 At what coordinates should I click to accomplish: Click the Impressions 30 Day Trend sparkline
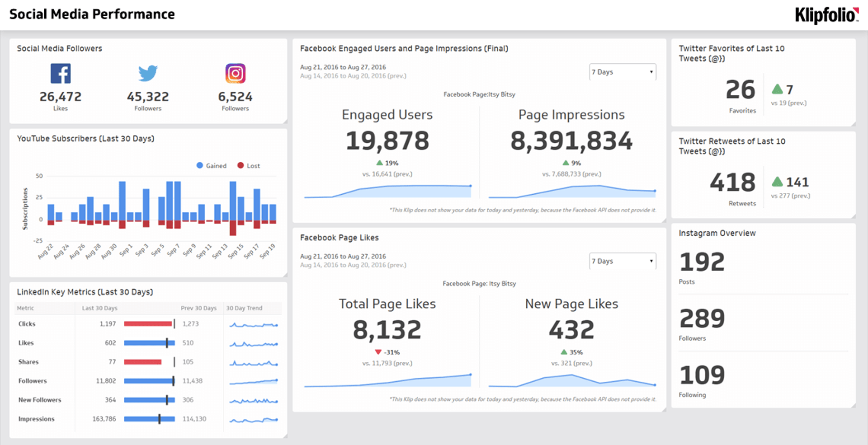pos(253,419)
